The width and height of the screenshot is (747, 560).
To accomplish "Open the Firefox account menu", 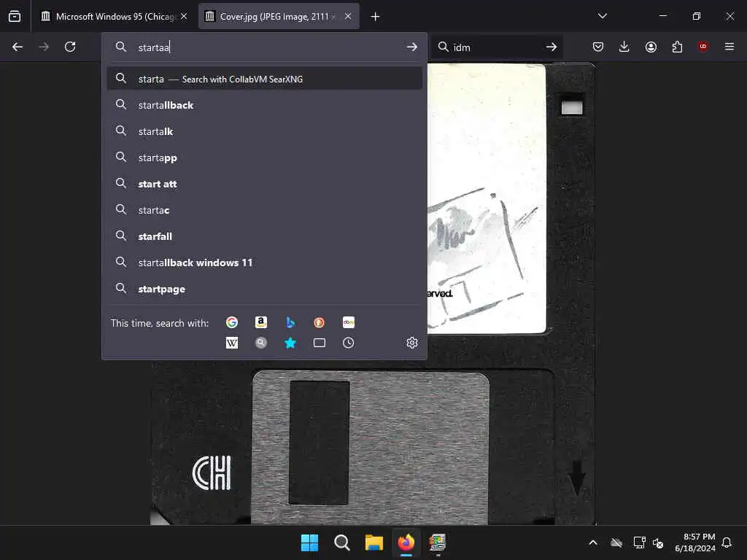I will [x=651, y=47].
